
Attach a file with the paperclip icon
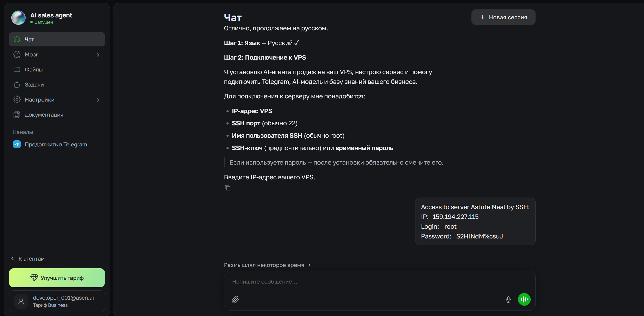tap(235, 299)
